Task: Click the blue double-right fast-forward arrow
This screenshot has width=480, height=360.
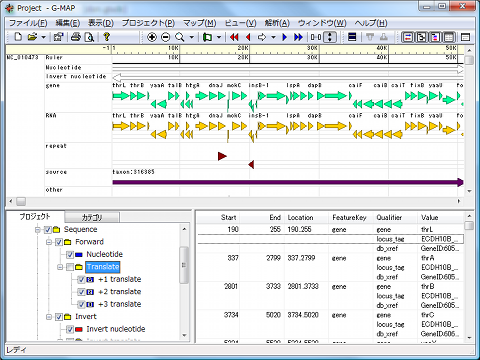Action: [298, 37]
